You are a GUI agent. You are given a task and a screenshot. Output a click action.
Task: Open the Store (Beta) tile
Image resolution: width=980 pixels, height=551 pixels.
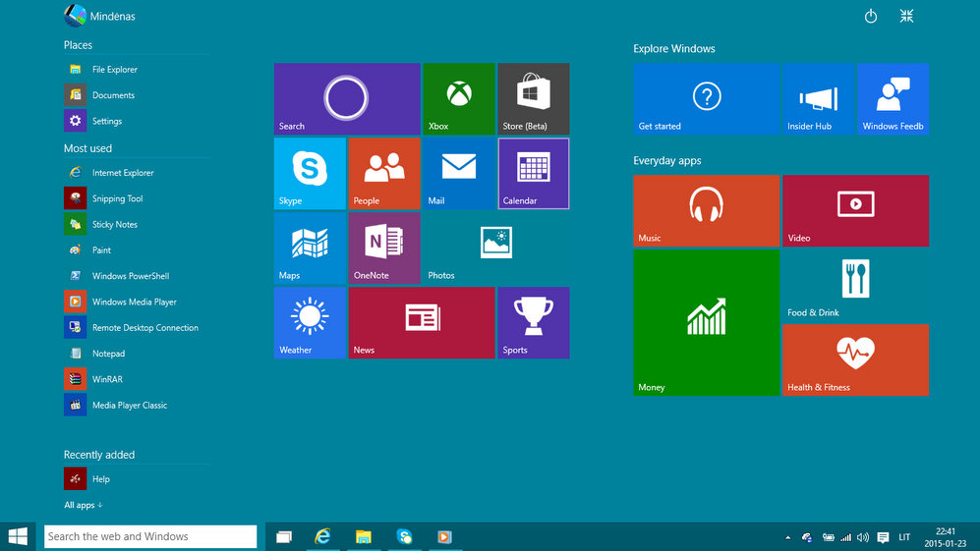click(x=533, y=98)
